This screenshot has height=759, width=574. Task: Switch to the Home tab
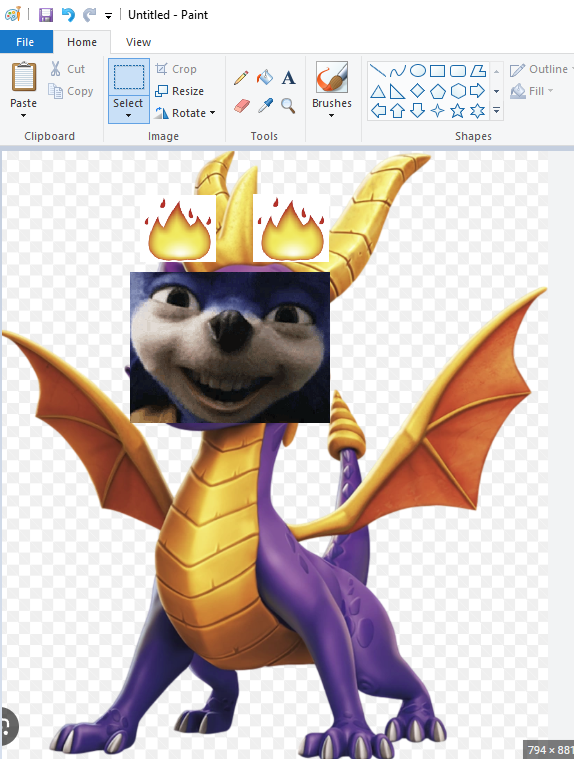click(x=82, y=42)
